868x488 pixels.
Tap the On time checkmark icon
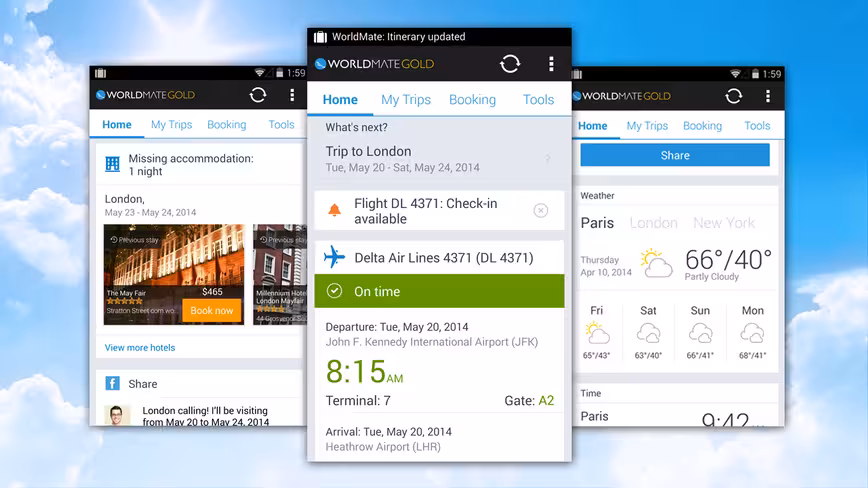(334, 291)
